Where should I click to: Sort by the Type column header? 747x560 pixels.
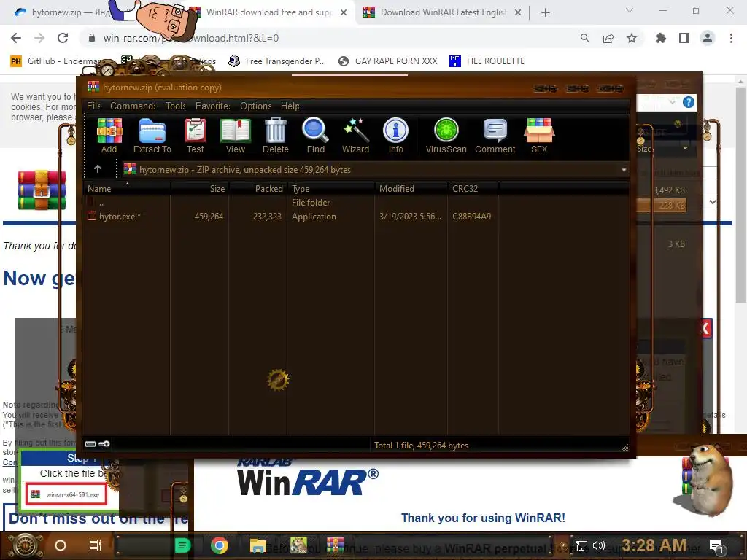(x=331, y=189)
